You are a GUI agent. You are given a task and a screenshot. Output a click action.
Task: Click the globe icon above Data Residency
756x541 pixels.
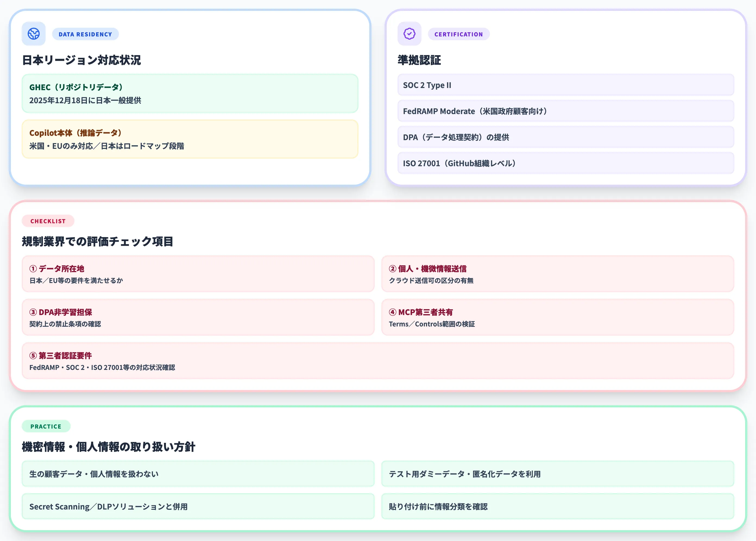pyautogui.click(x=33, y=33)
